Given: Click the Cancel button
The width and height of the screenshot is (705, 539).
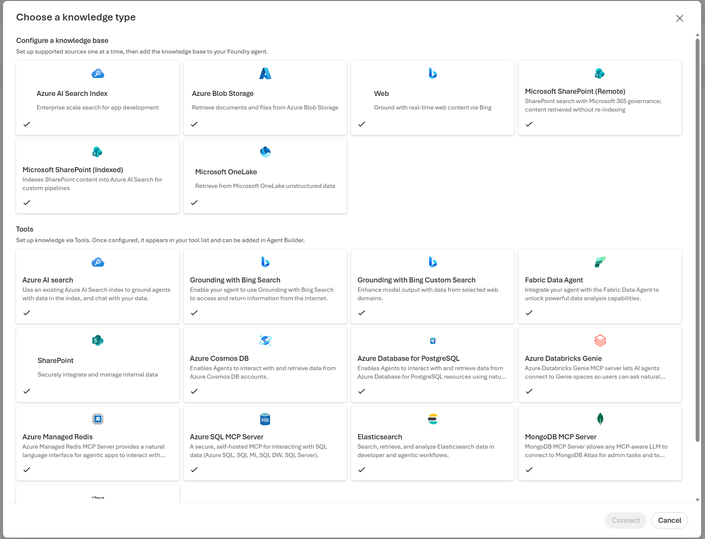Looking at the screenshot, I should point(669,520).
